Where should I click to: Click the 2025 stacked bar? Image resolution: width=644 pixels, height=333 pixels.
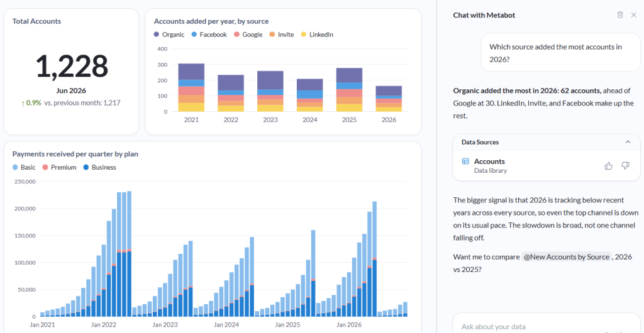pos(349,90)
